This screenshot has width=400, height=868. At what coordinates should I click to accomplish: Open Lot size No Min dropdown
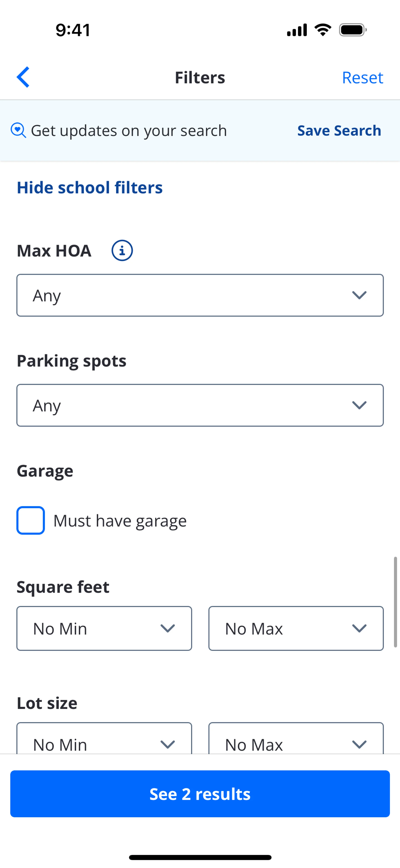104,741
